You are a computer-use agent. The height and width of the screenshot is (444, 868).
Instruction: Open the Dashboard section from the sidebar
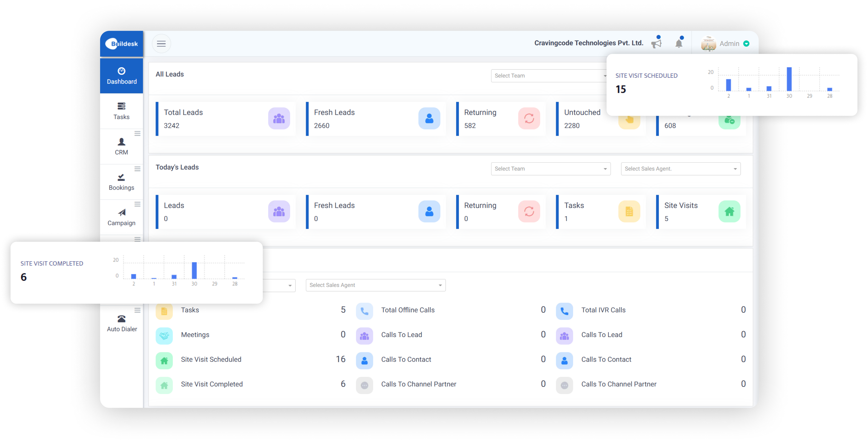121,76
